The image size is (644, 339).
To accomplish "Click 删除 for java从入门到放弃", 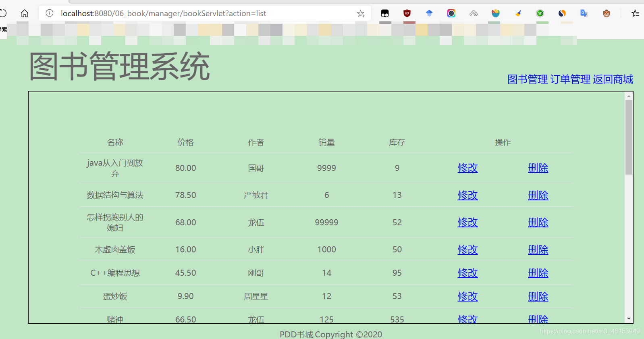I will point(538,168).
